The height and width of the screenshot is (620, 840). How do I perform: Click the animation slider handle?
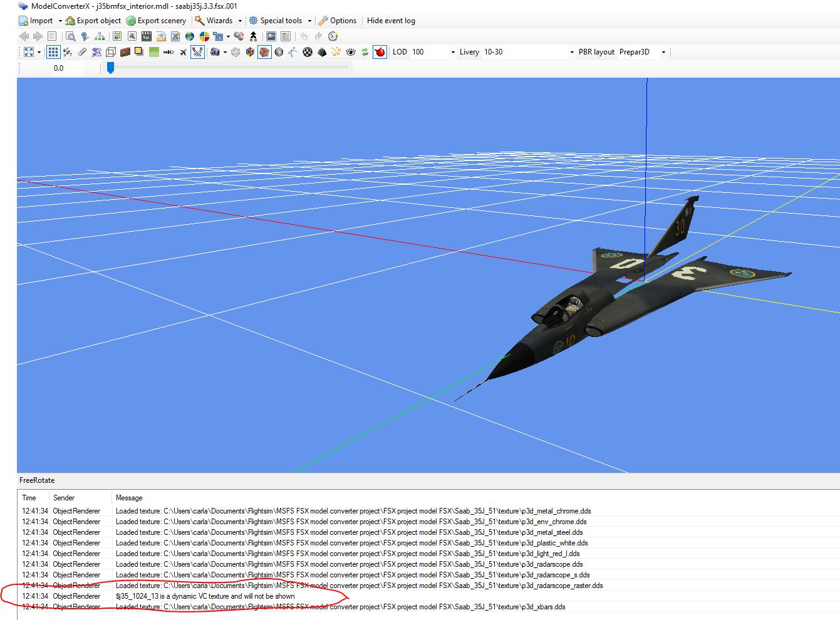pos(110,68)
